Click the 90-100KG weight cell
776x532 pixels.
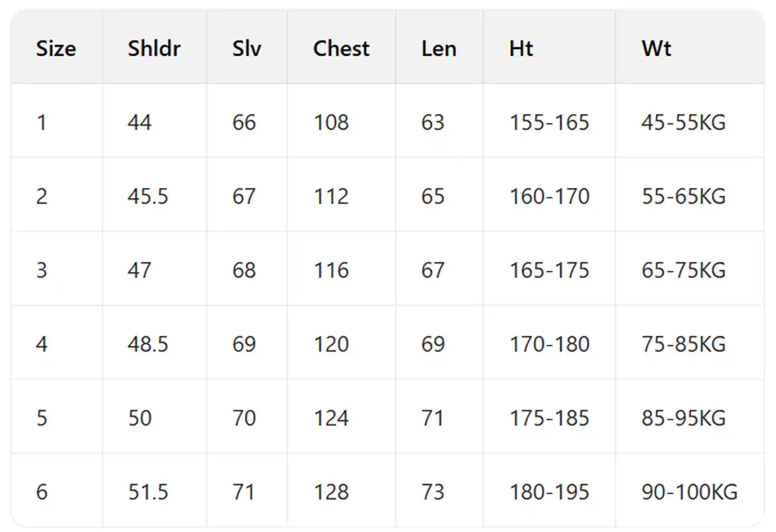coord(689,493)
